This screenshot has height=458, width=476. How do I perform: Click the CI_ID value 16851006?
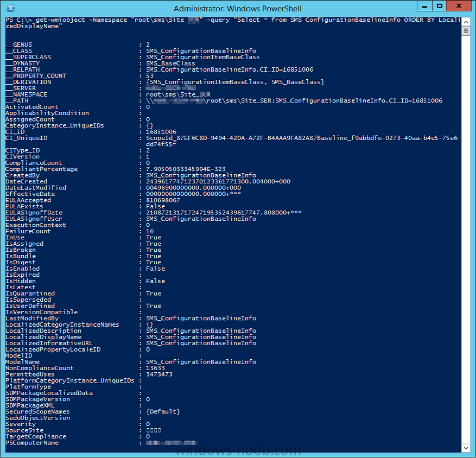(161, 132)
